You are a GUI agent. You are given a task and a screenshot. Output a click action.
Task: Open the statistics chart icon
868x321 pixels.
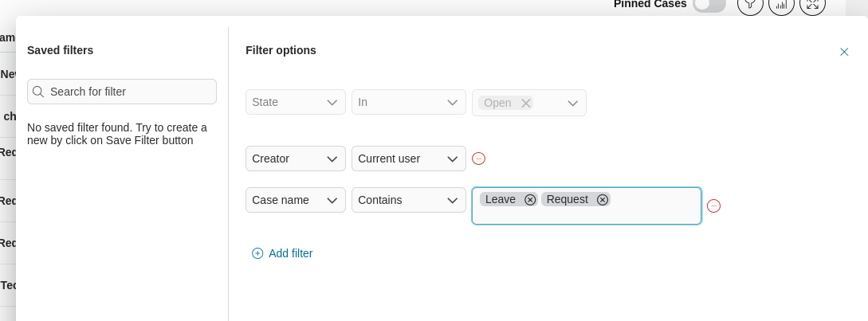781,5
